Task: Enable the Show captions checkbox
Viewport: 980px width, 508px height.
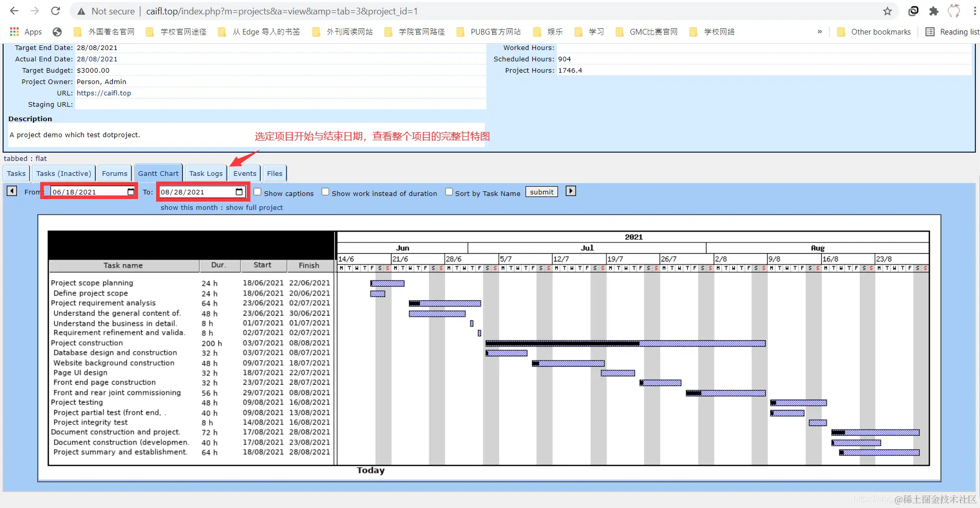Action: click(x=258, y=192)
